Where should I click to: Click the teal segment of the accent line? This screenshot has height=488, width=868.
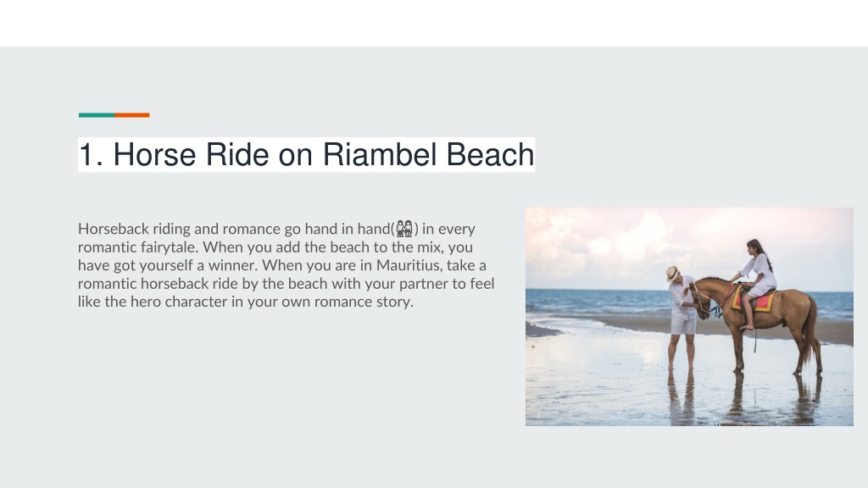tap(97, 115)
